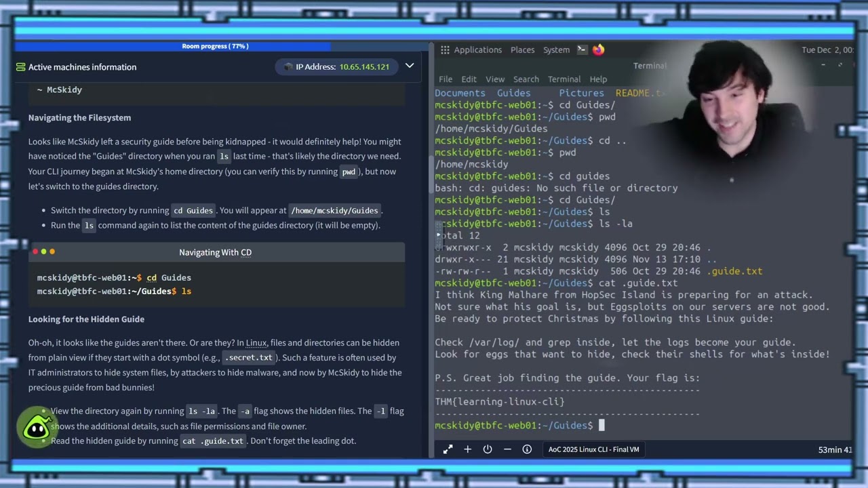Click the plus icon in VM toolbar
868x488 pixels.
(467, 449)
